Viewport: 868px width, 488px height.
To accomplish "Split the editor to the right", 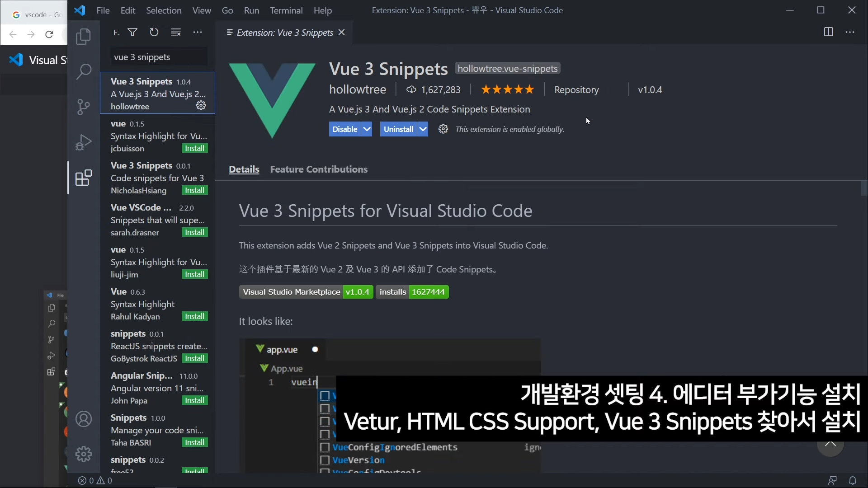I will click(828, 32).
